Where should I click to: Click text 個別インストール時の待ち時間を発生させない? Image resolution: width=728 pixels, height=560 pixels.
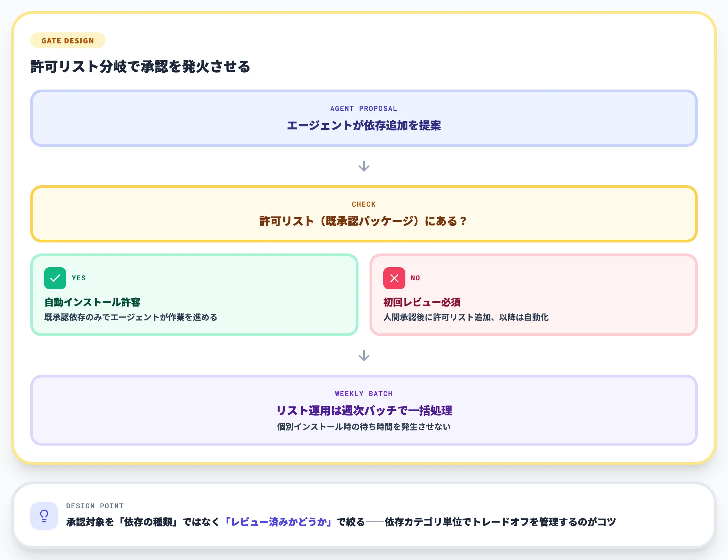[364, 427]
